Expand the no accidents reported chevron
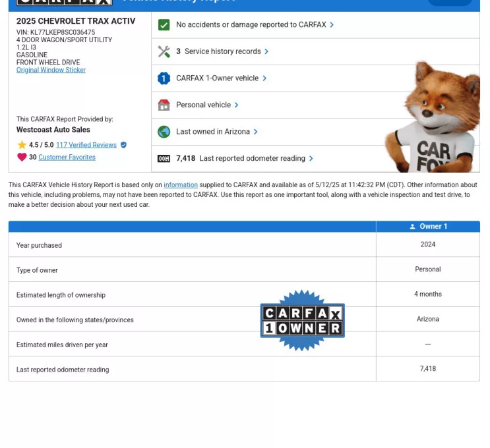 point(332,25)
